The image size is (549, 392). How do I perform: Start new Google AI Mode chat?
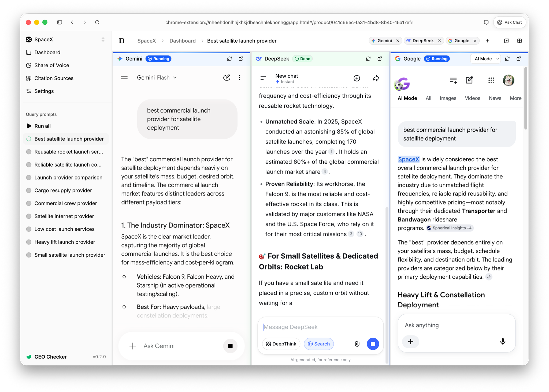click(469, 80)
